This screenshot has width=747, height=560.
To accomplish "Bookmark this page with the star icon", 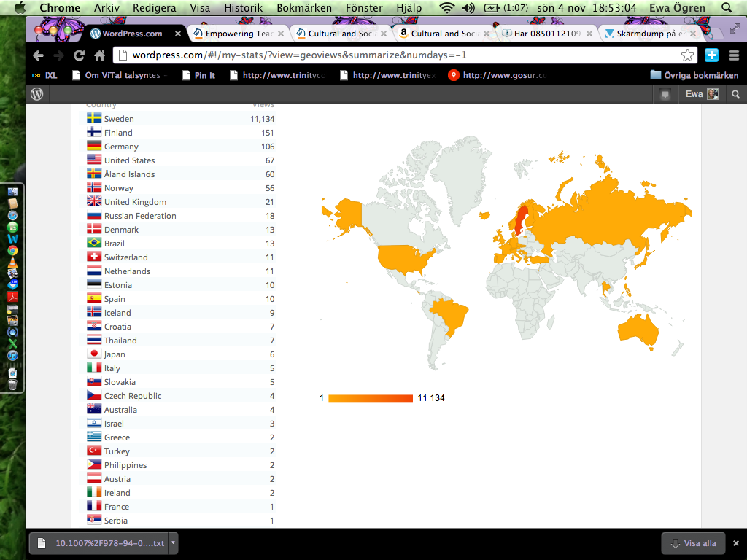I will tap(687, 55).
